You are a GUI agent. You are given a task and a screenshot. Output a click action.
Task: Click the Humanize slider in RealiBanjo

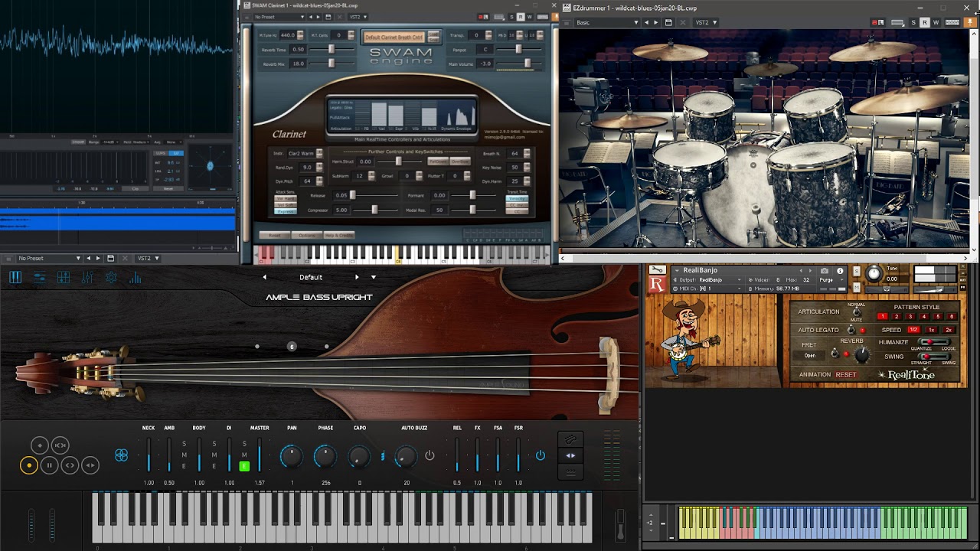(935, 342)
